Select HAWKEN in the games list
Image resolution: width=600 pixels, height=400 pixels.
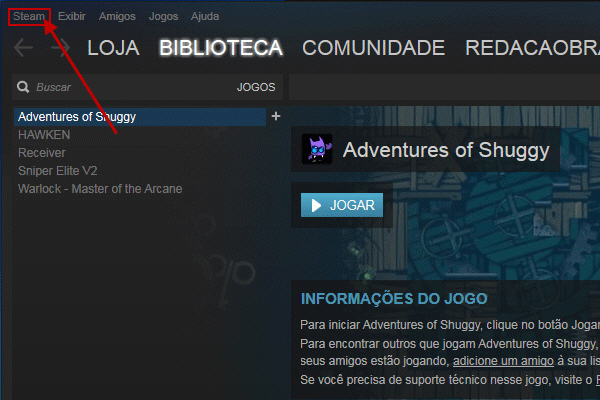(x=44, y=135)
